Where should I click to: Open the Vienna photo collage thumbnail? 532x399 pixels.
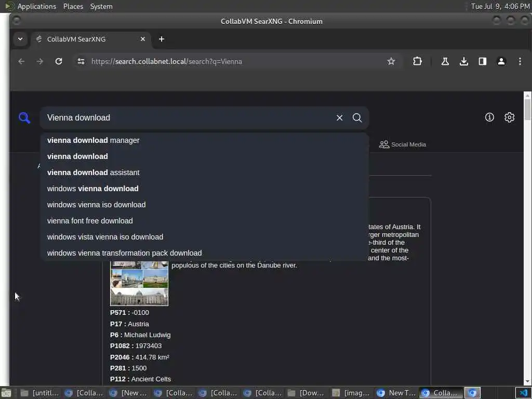139,284
